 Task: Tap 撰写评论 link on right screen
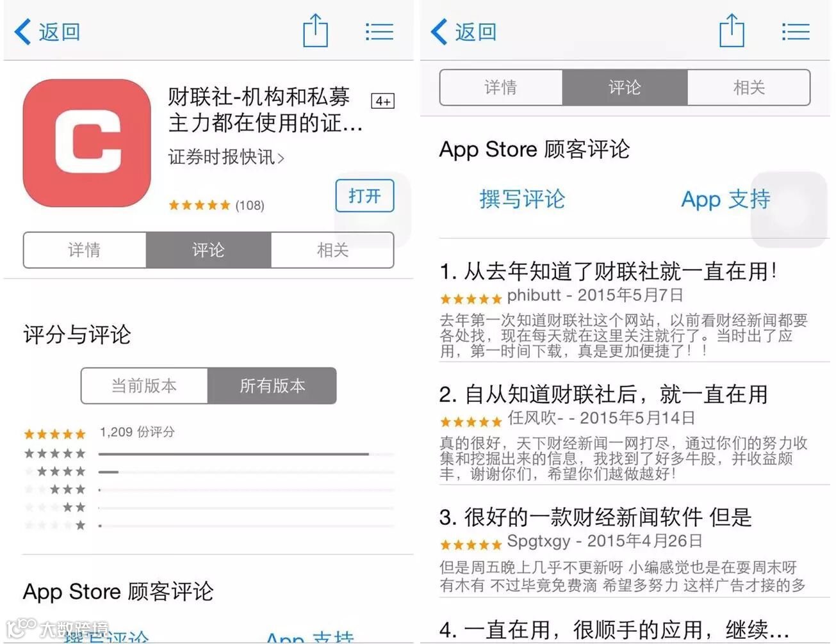pyautogui.click(x=522, y=199)
